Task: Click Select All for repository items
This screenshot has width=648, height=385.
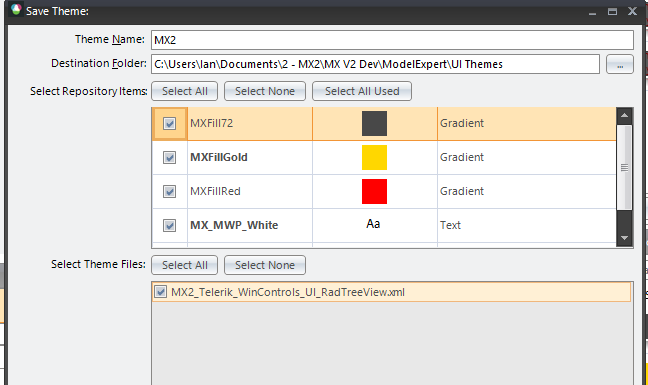Action: [184, 91]
